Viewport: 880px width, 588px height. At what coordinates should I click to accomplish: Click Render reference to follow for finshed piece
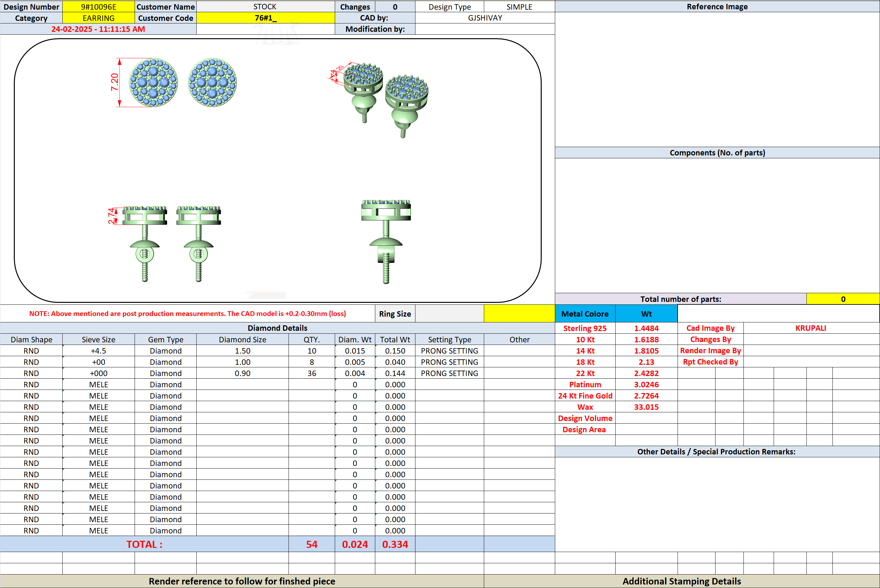coord(242,581)
